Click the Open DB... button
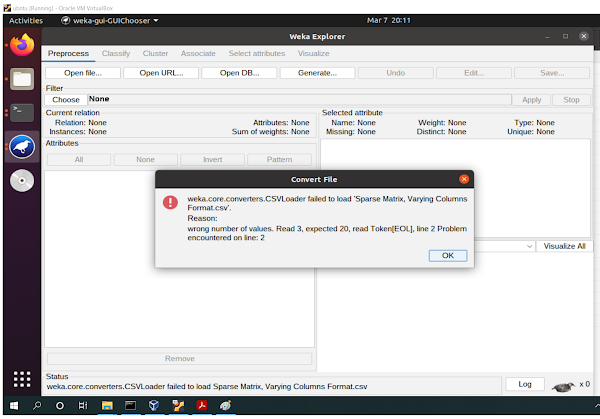Viewport: 600px width, 419px height. [239, 73]
